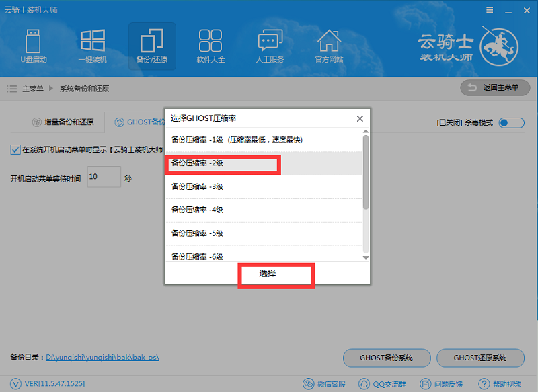Choose 备份压缩率 -5级 option
This screenshot has height=392, width=538.
click(264, 233)
